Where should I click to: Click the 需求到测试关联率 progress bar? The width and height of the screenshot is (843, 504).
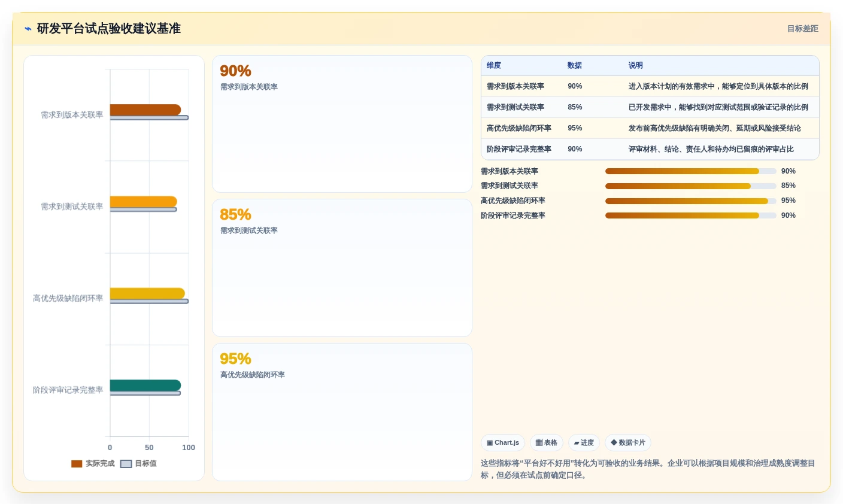691,186
